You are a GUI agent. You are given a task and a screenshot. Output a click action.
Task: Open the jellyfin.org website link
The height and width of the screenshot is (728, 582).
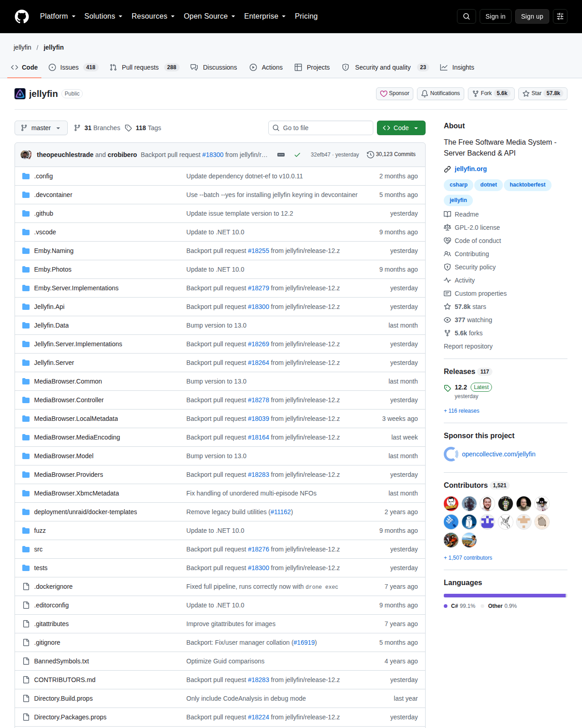pyautogui.click(x=471, y=169)
